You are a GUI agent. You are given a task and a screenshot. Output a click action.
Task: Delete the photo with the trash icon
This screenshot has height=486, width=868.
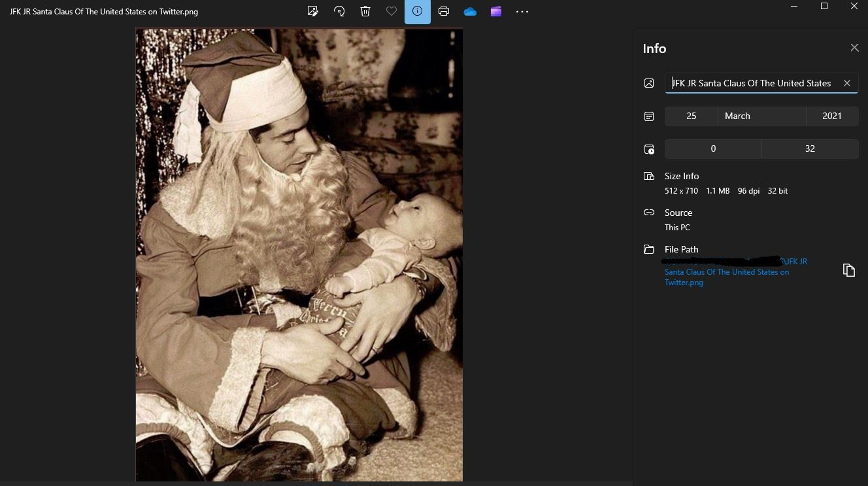(x=365, y=11)
